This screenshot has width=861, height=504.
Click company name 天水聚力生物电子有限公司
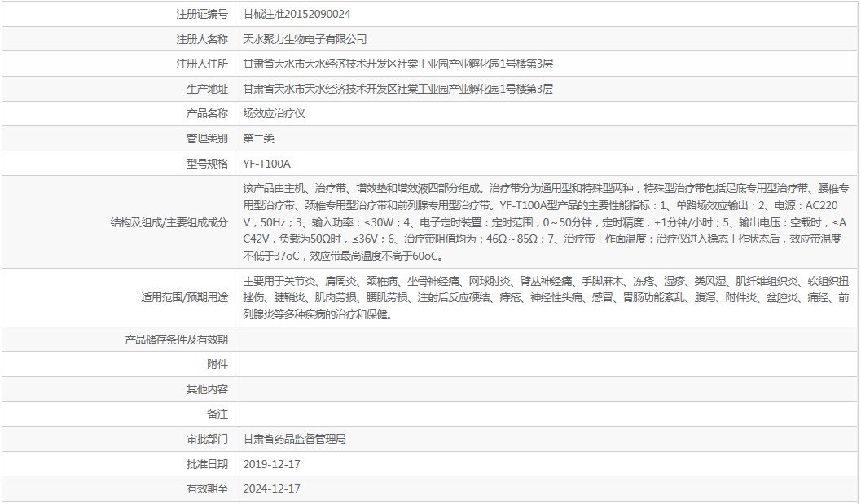(305, 39)
